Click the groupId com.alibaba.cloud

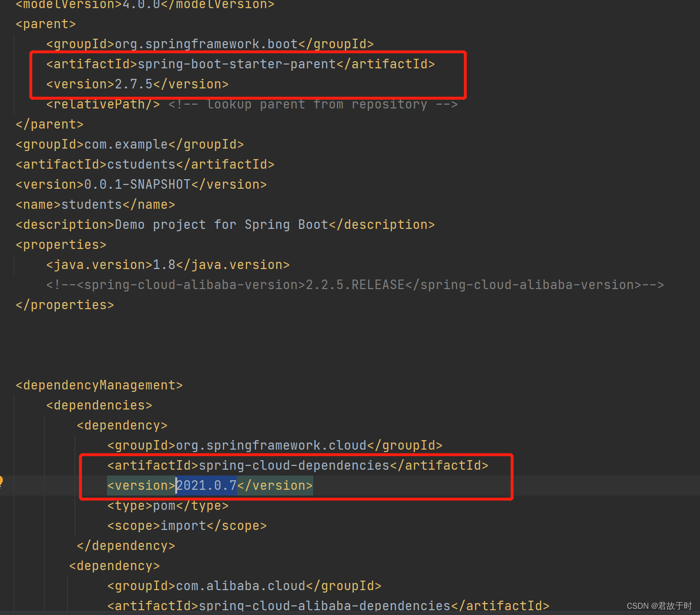click(240, 585)
